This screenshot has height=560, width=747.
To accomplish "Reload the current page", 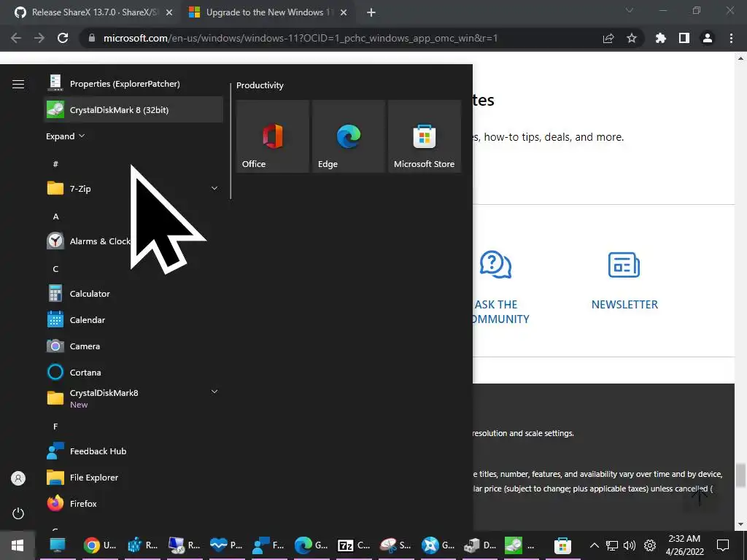I will point(63,38).
